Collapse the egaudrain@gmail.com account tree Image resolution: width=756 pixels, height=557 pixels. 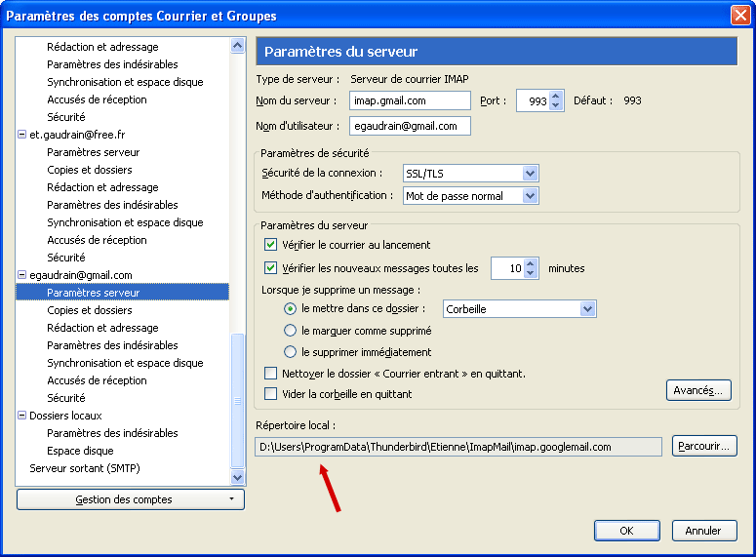[22, 275]
